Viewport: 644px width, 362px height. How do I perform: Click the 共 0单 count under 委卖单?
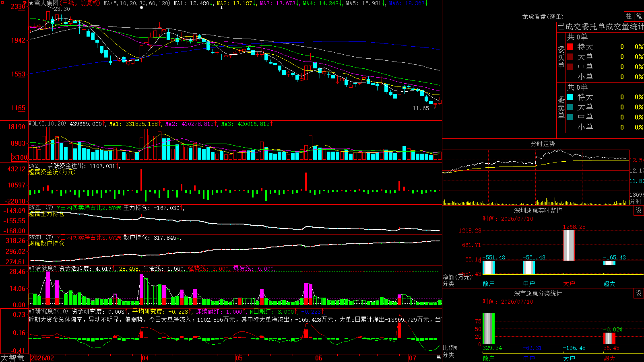coord(577,87)
